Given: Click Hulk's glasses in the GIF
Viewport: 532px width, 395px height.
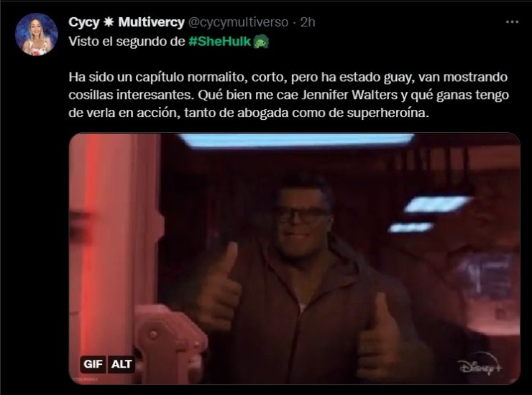Looking at the screenshot, I should pyautogui.click(x=302, y=215).
